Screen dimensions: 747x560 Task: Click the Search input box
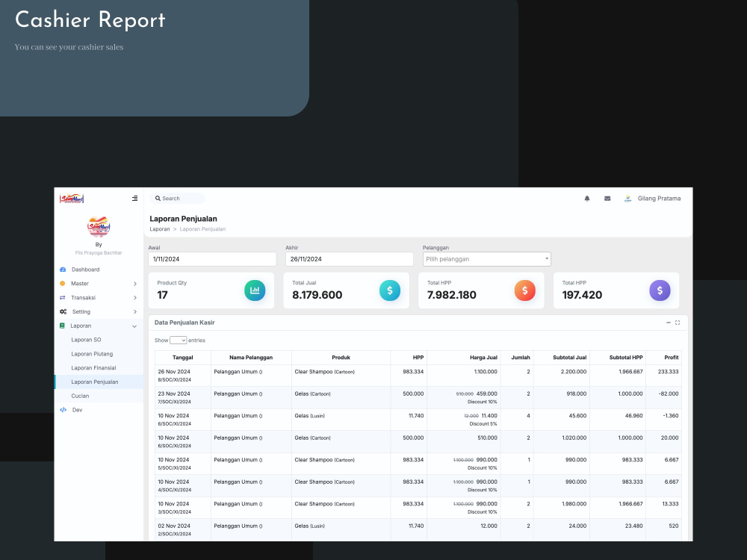pos(178,199)
